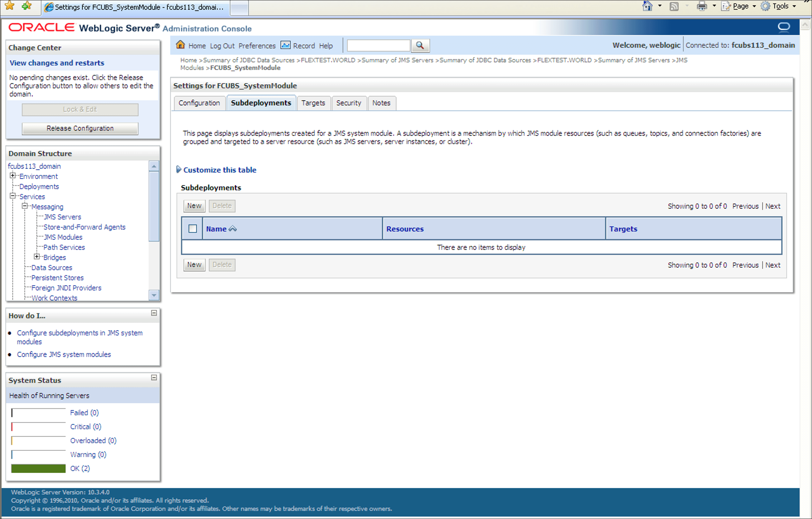Click the Release Configuration button
Image resolution: width=812 pixels, height=519 pixels.
[80, 128]
